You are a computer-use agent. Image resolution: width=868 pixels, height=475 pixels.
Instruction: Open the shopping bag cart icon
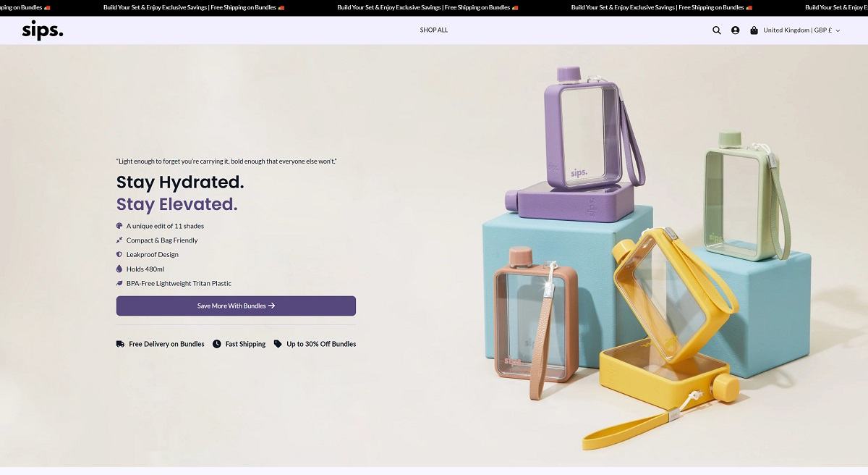(x=754, y=30)
